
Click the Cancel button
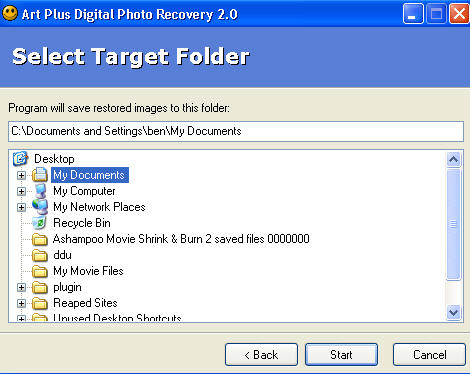click(429, 355)
